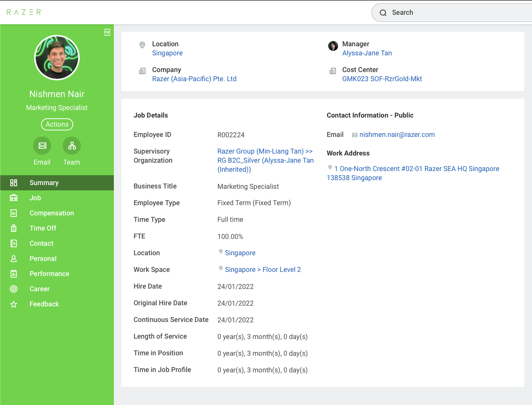The image size is (532, 405).
Task: Open the Team org chart icon
Action: click(72, 146)
